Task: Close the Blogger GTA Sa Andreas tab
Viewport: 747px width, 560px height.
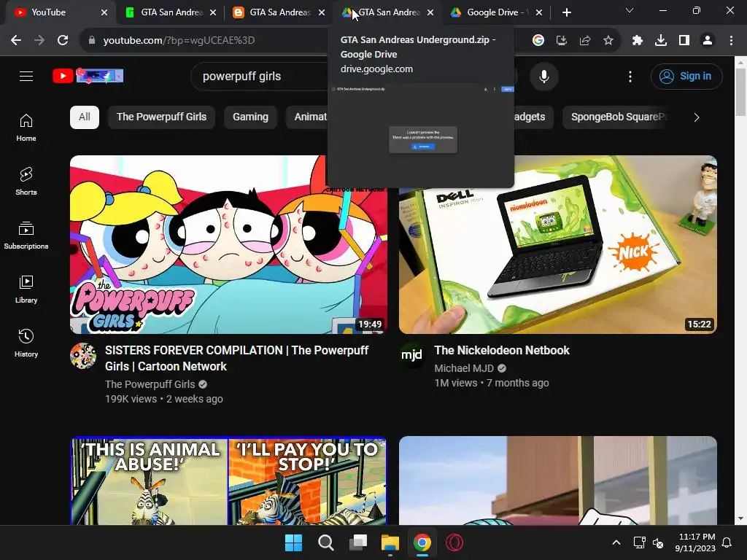Action: [322, 12]
